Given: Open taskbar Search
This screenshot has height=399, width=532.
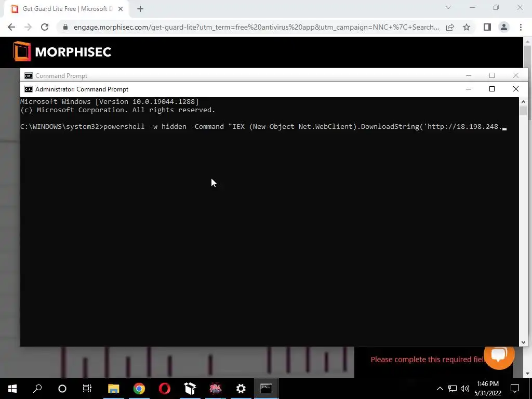Looking at the screenshot, I should tap(37, 389).
